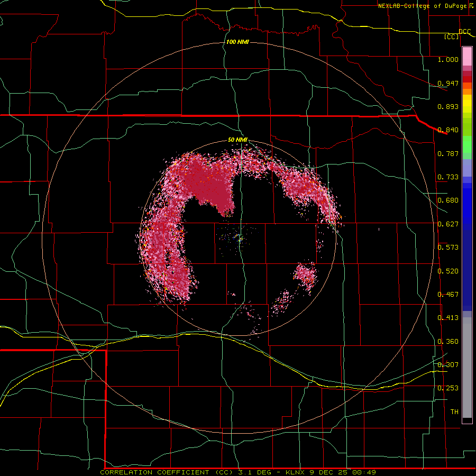Select the 0.307 scale value
The image size is (476, 476).
click(x=448, y=364)
